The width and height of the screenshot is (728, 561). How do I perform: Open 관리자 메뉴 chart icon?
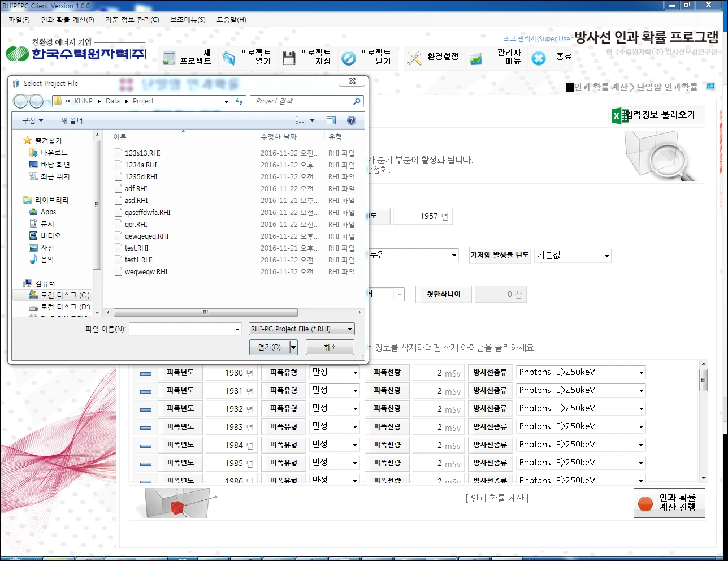pyautogui.click(x=476, y=58)
